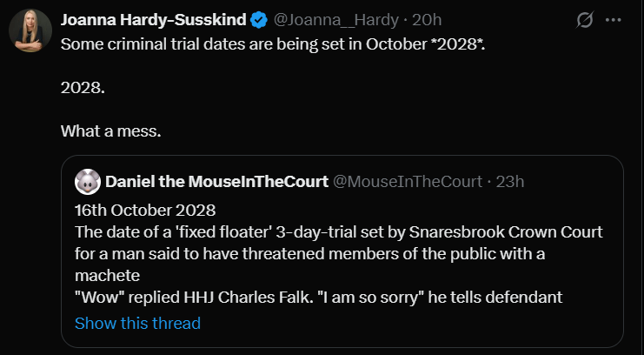644x355 pixels.
Task: Click the Grok slashed-circle icon
Action: 584,19
